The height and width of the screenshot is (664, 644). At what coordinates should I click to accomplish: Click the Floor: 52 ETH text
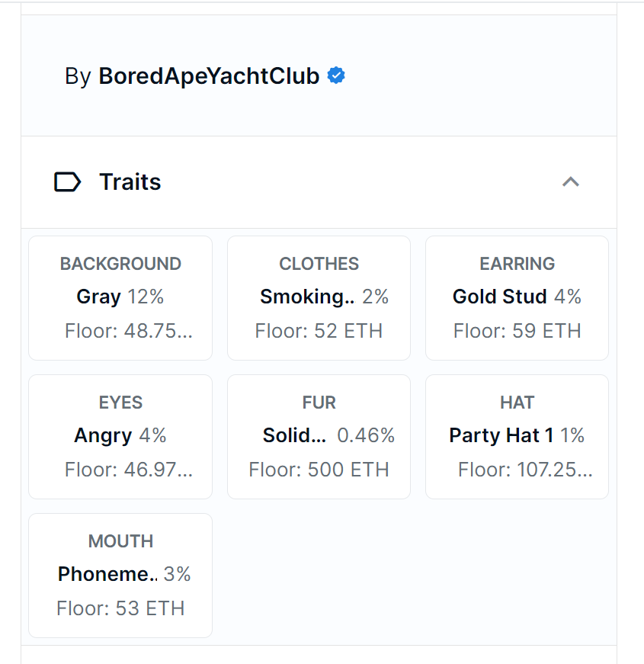(x=319, y=331)
